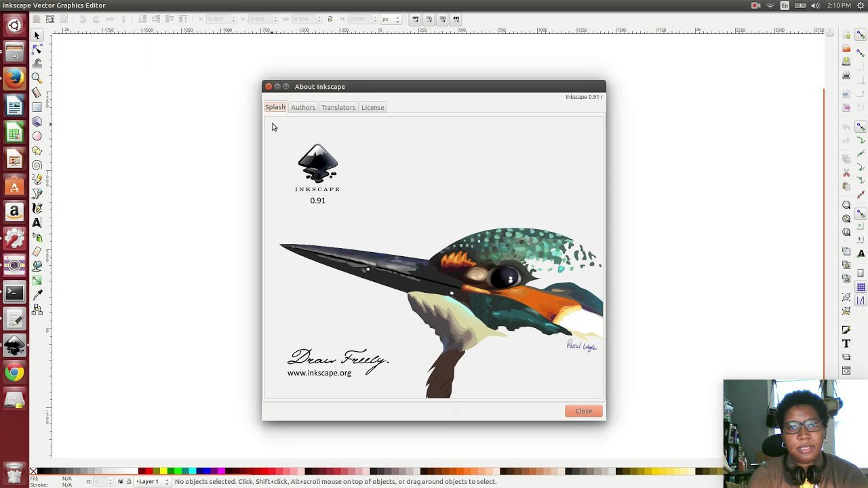Open the sound volume indicator

click(814, 5)
